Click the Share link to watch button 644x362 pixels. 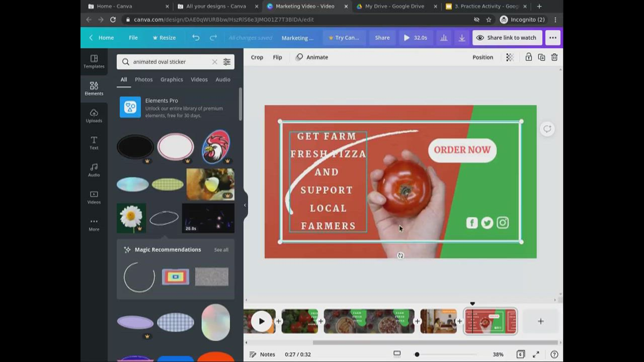pyautogui.click(x=507, y=37)
